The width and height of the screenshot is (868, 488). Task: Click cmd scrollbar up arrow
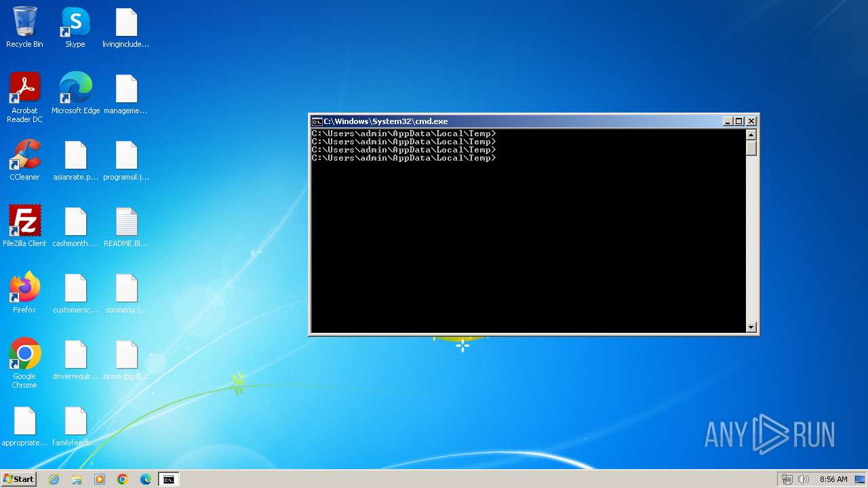coord(751,134)
